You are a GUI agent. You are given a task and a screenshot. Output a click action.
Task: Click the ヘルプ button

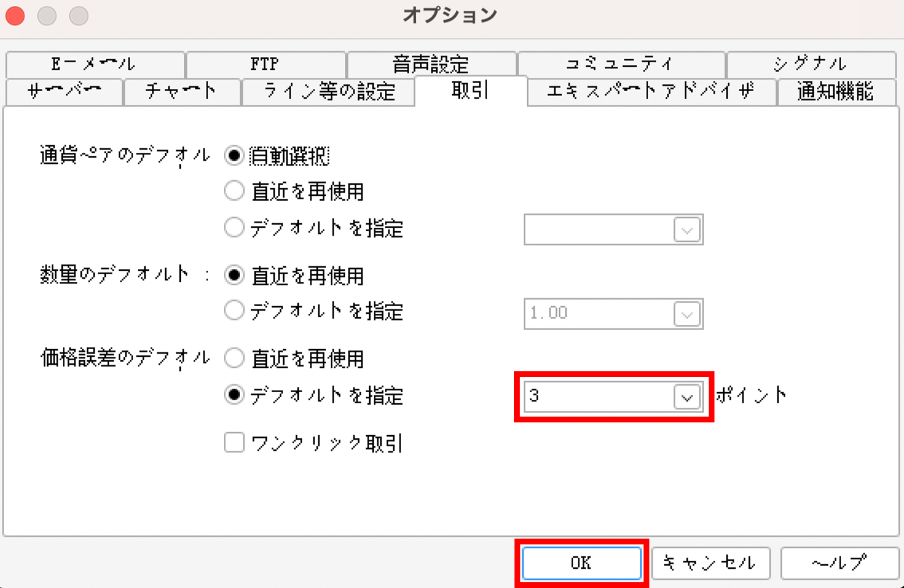click(x=839, y=562)
